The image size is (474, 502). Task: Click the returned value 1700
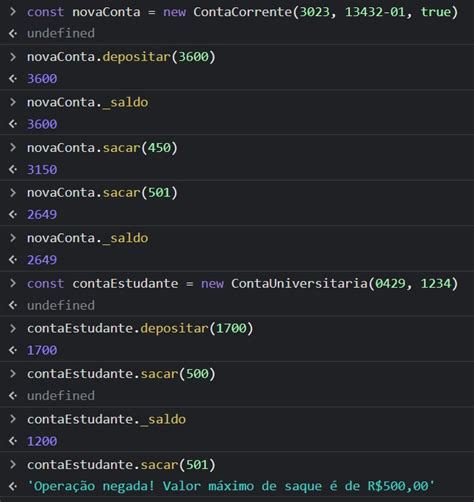[x=42, y=350]
